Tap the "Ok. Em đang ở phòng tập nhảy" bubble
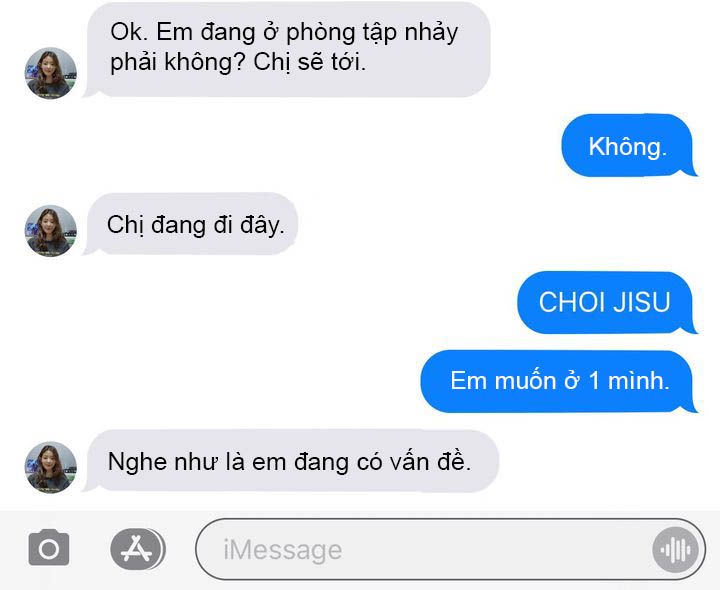Image resolution: width=720 pixels, height=590 pixels. [x=287, y=49]
